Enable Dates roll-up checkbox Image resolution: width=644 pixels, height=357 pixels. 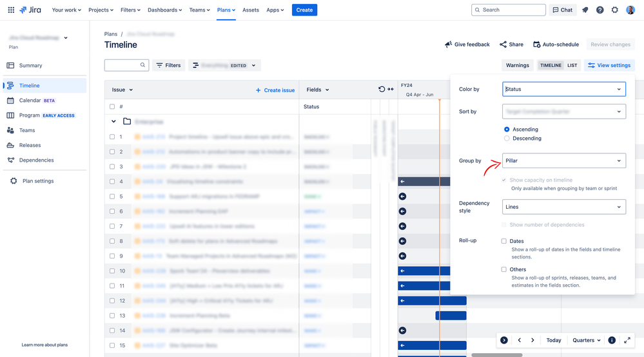504,241
